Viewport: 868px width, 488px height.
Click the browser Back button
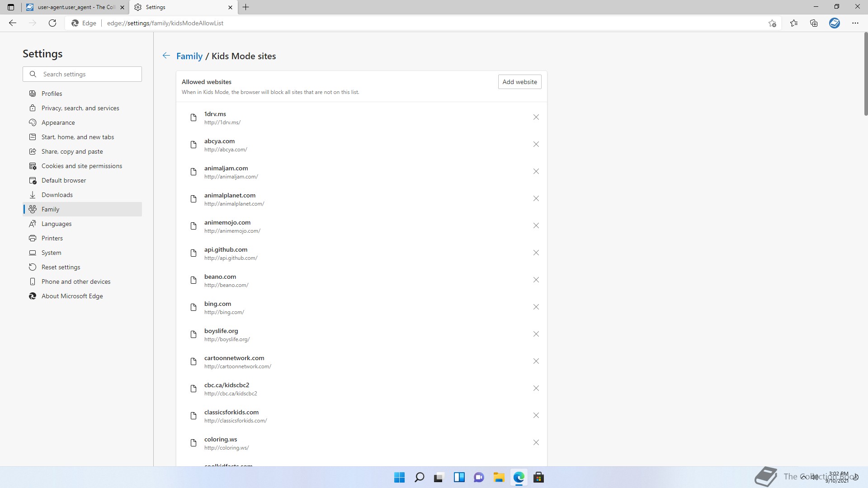13,23
